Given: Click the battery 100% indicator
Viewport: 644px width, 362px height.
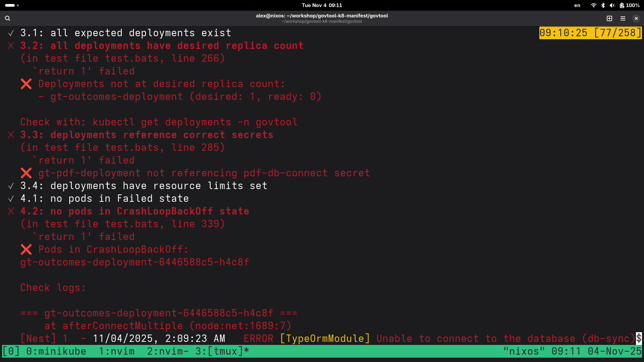Looking at the screenshot, I should point(629,5).
